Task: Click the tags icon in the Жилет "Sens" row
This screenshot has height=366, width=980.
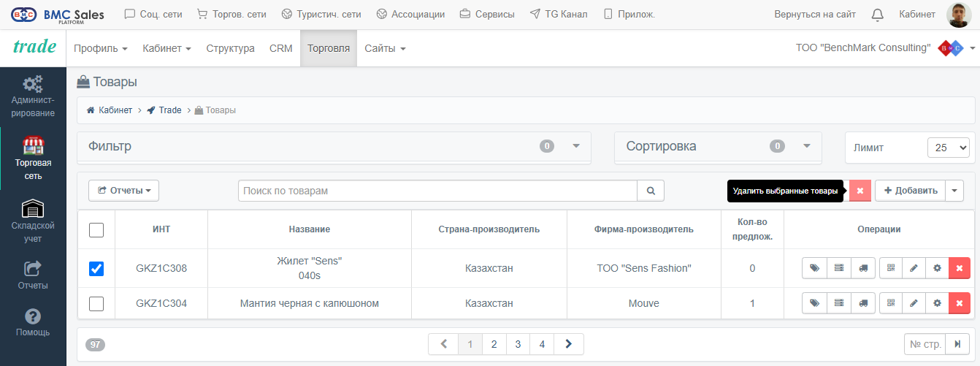Action: 814,268
